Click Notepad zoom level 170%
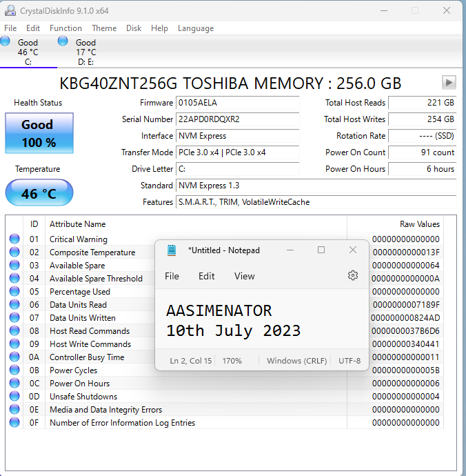466x476 pixels. point(232,361)
